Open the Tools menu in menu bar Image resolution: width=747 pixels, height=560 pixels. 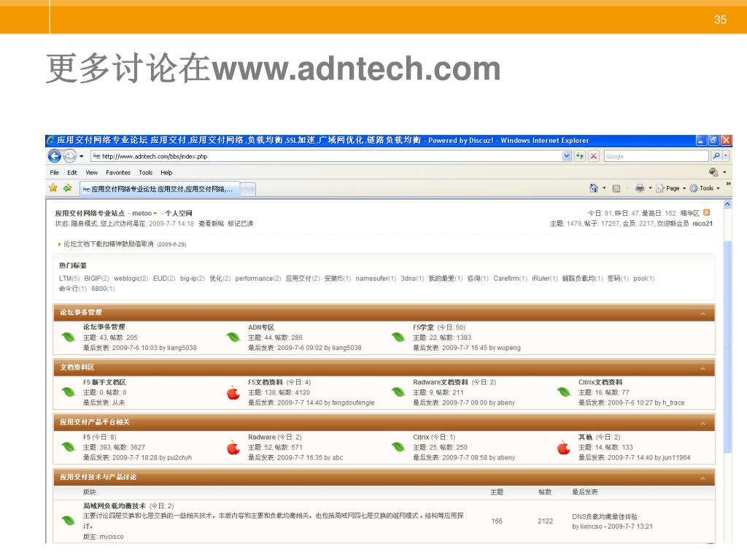pyautogui.click(x=146, y=173)
